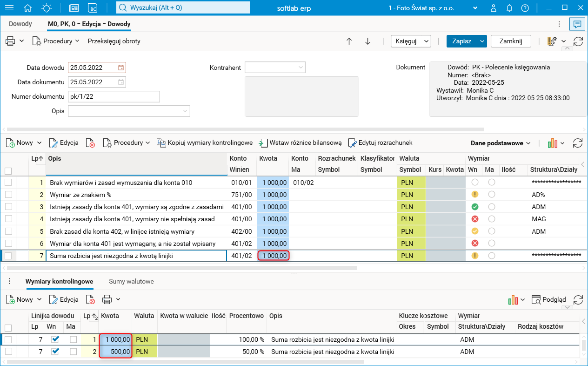Click Przeksięguj obroty
Screen dimensions: 588x366
[114, 41]
